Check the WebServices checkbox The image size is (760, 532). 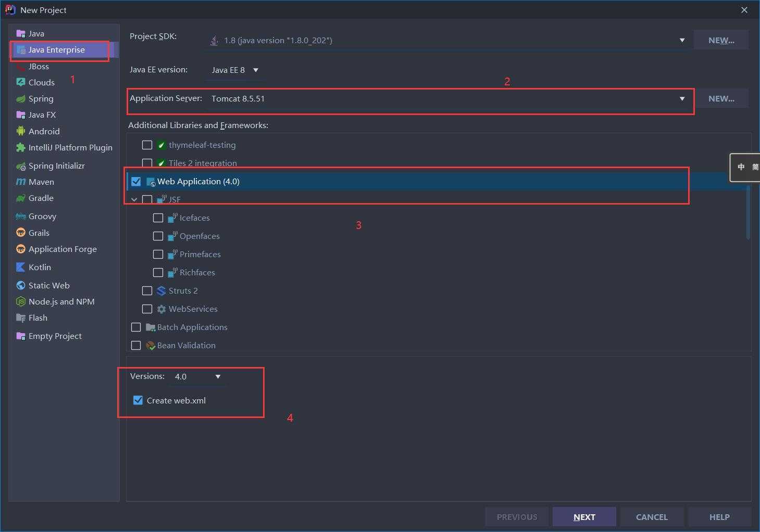click(147, 309)
